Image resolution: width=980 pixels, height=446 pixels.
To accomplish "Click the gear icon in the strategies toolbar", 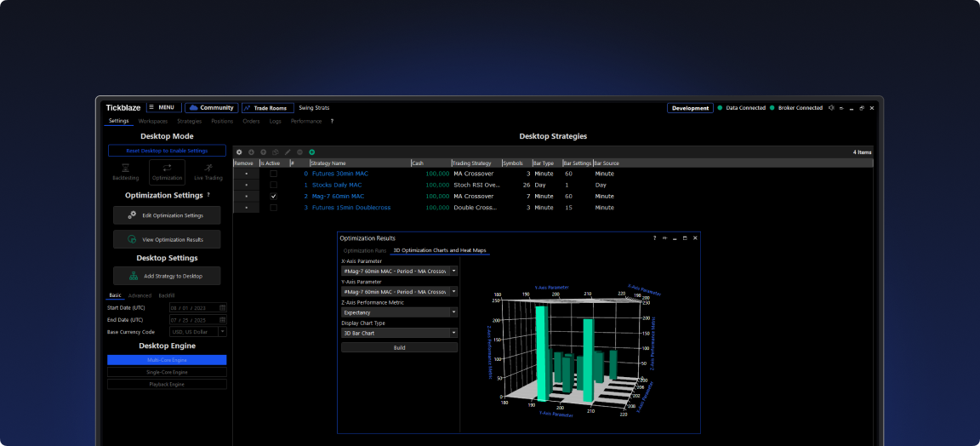I will (239, 152).
